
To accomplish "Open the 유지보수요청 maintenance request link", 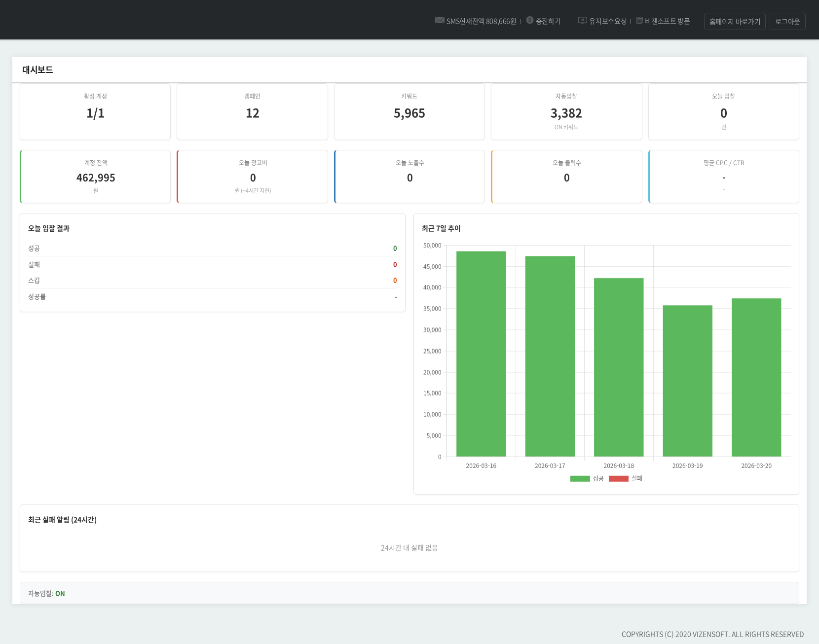I will 608,21.
